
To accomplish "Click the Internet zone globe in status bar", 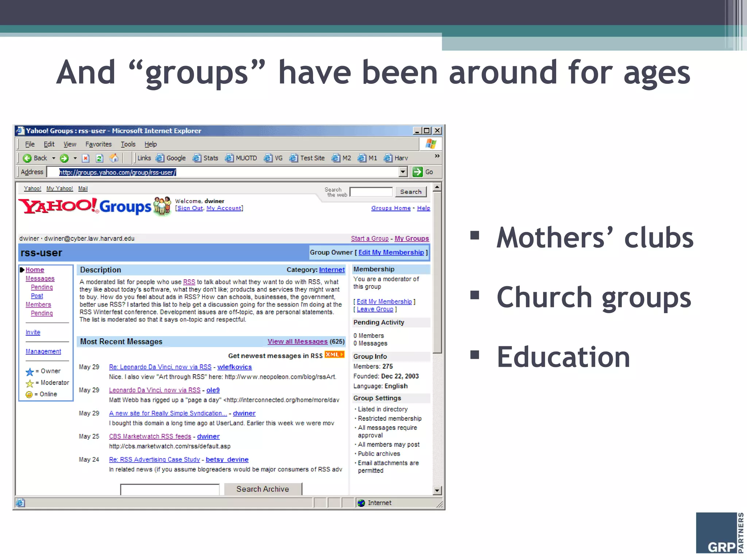I will [x=361, y=503].
